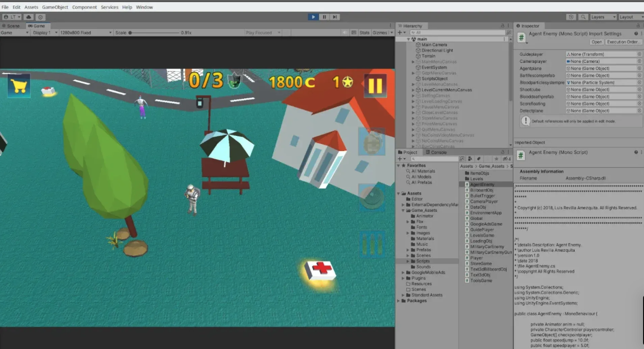Open Detectplane object picker circle

(639, 111)
